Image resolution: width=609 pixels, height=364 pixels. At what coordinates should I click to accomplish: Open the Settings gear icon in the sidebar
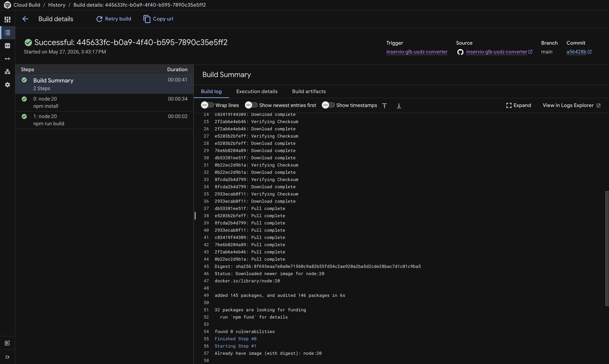coord(7,85)
